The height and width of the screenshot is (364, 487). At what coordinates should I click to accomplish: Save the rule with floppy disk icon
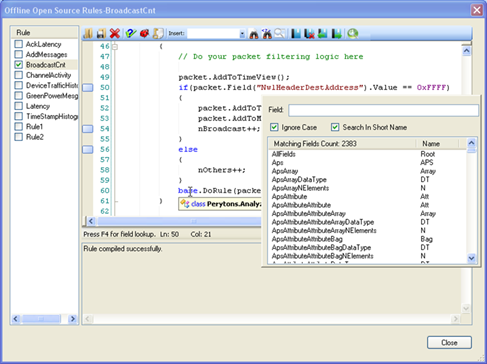(x=101, y=33)
